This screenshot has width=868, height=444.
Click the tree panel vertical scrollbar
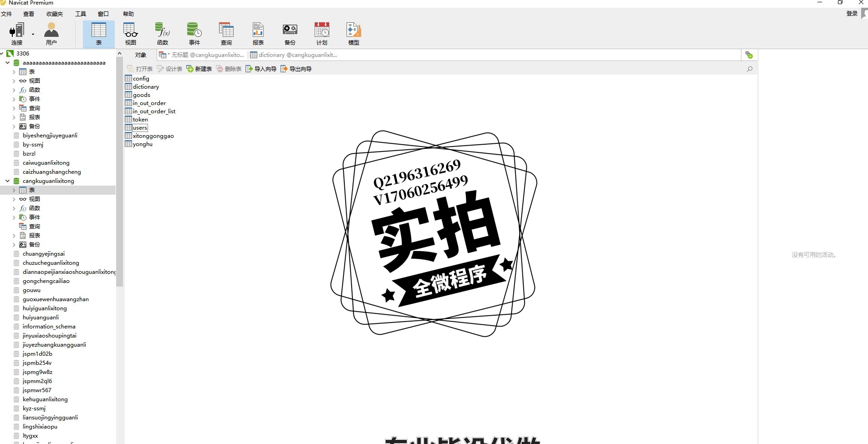[x=120, y=172]
